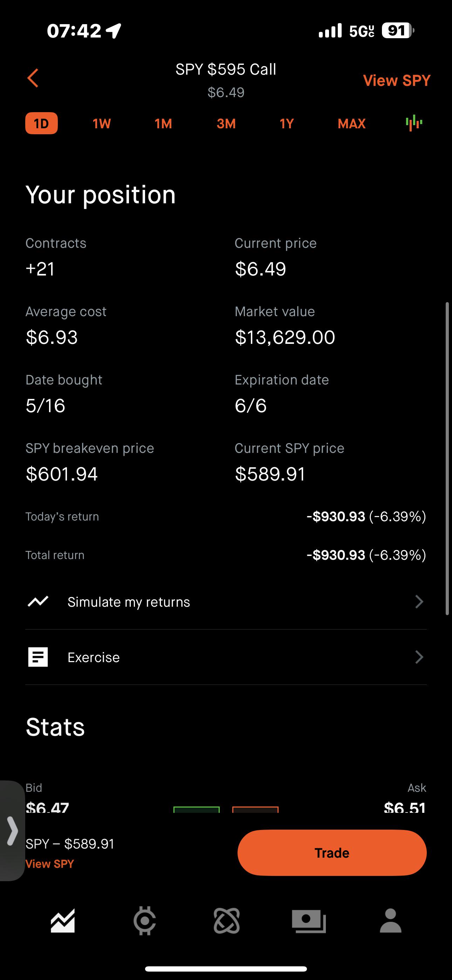Switch chart to 3M range

point(226,123)
